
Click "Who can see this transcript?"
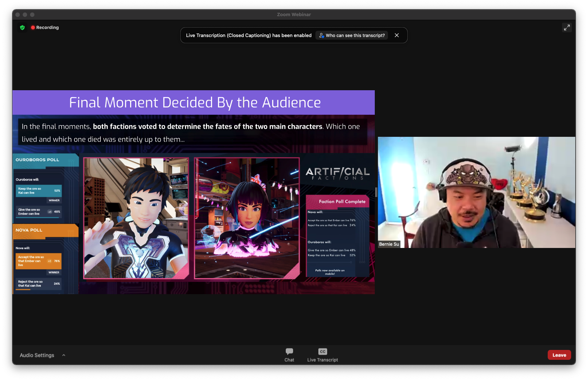(x=352, y=35)
